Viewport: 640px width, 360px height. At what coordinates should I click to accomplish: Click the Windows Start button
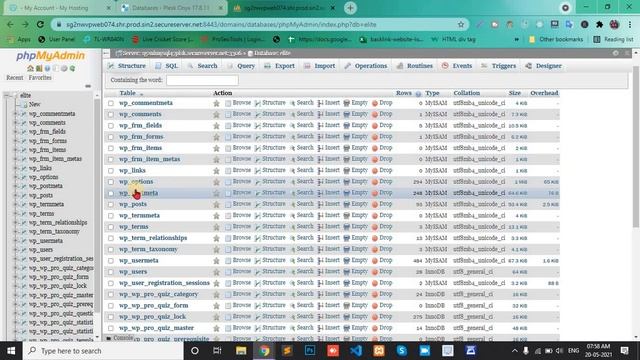pyautogui.click(x=11, y=351)
